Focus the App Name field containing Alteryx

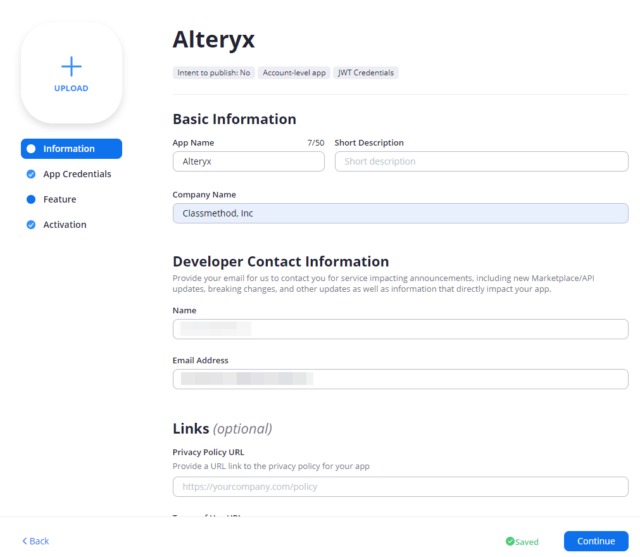click(249, 162)
